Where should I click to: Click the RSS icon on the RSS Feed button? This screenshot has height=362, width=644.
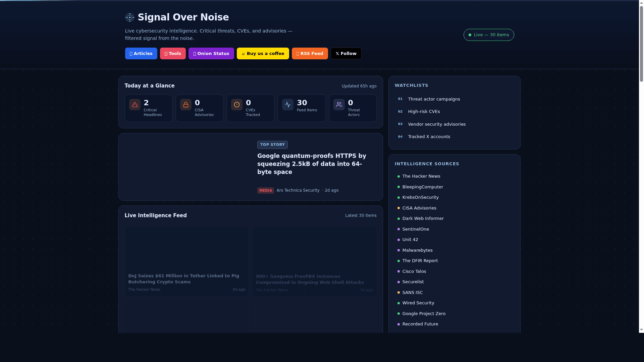[297, 53]
